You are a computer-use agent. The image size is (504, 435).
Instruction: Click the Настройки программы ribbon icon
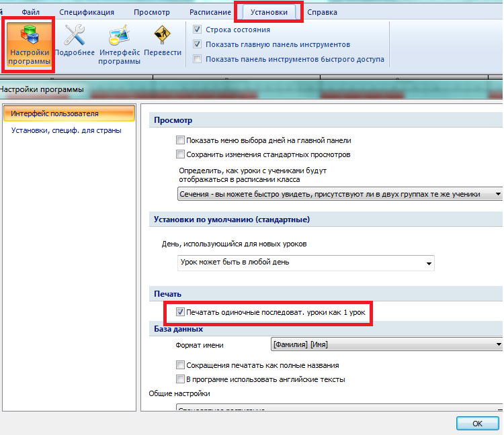click(x=30, y=45)
